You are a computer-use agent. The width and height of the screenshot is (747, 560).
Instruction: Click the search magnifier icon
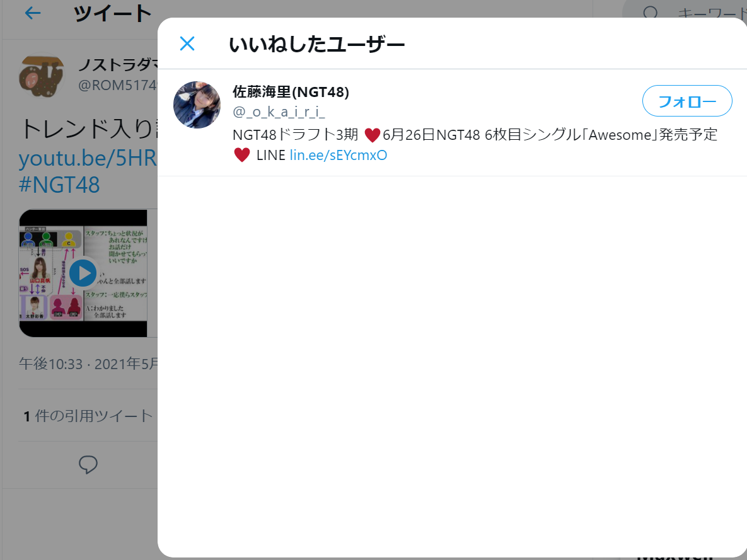coord(650,13)
